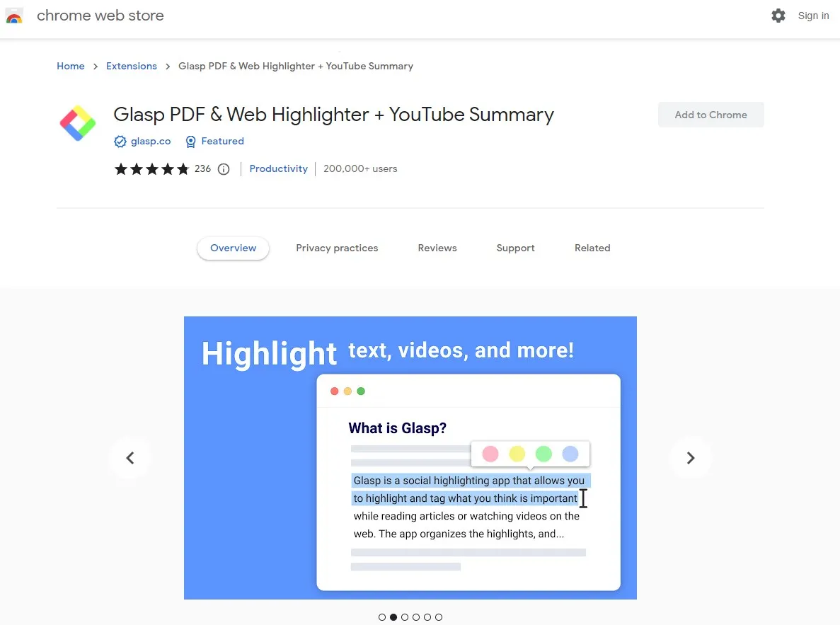Click the chrome web store title text

[x=100, y=16]
